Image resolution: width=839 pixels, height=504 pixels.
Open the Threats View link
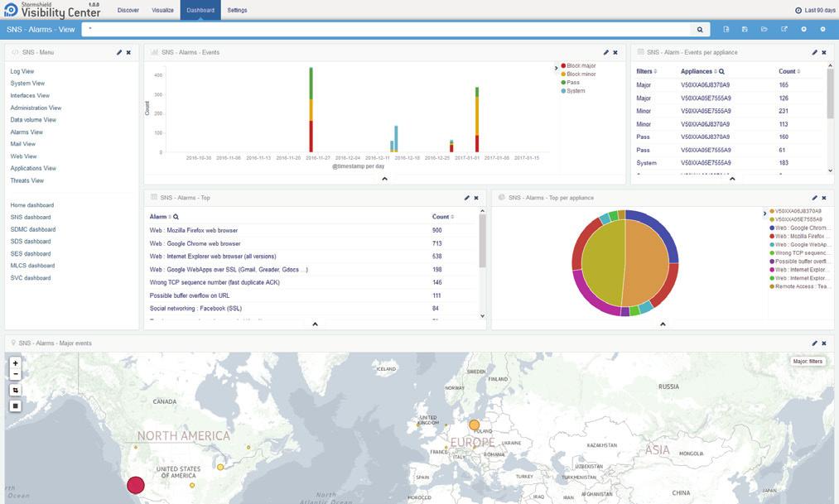27,180
